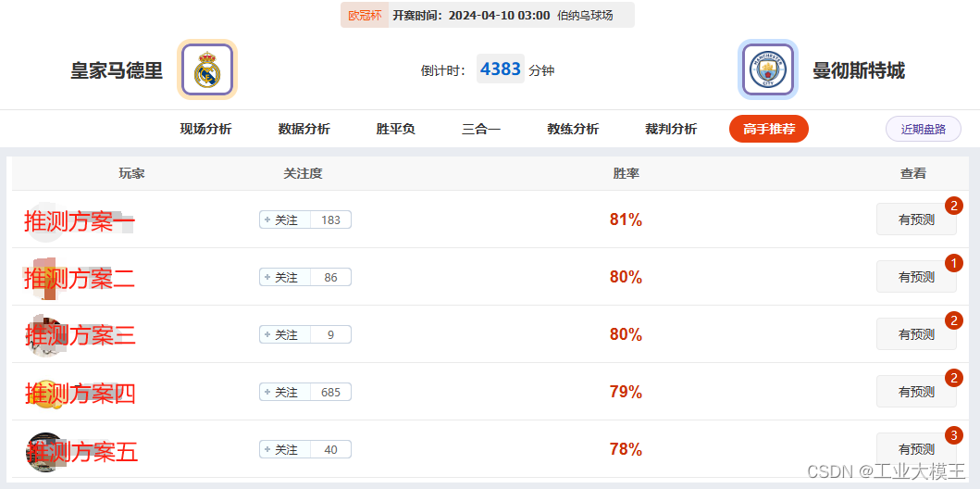980x489 pixels.
Task: Click the Real Madrid club crest
Action: [207, 69]
